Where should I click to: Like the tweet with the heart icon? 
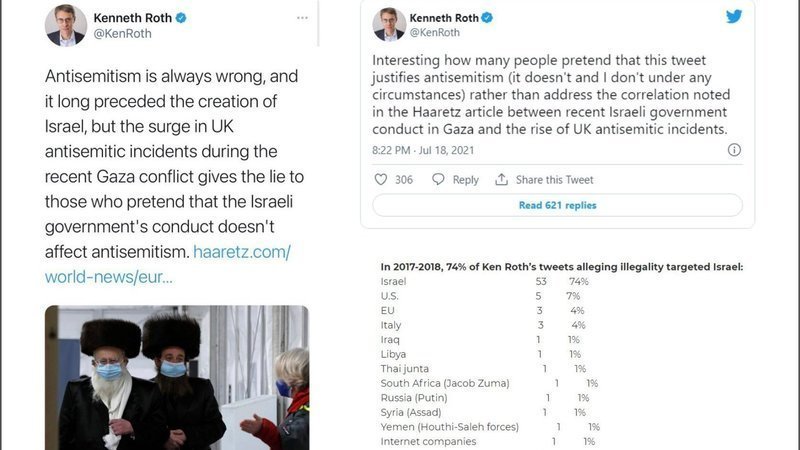point(380,180)
